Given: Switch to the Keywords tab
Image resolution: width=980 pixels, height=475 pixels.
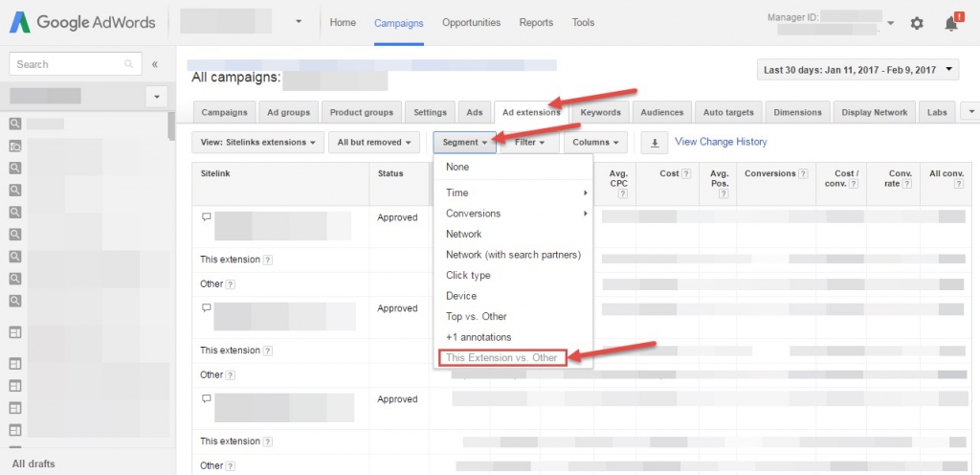Looking at the screenshot, I should 600,112.
